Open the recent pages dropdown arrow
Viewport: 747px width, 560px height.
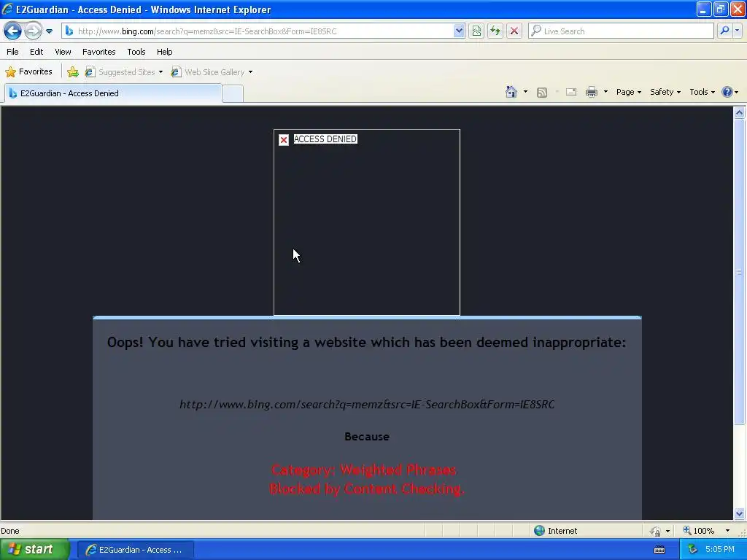pos(49,31)
